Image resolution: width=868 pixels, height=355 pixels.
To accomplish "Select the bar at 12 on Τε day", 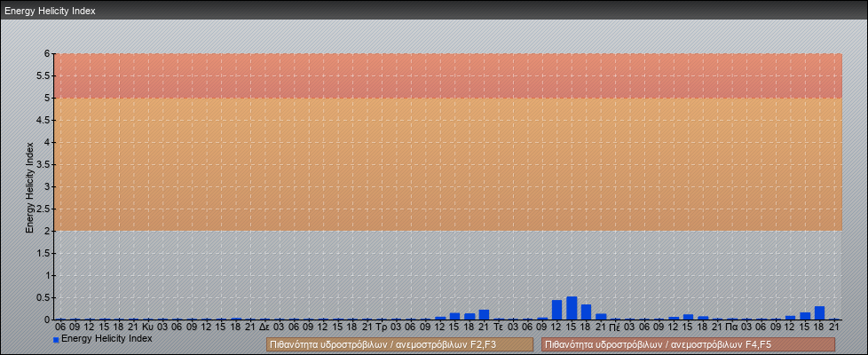I will coord(556,310).
